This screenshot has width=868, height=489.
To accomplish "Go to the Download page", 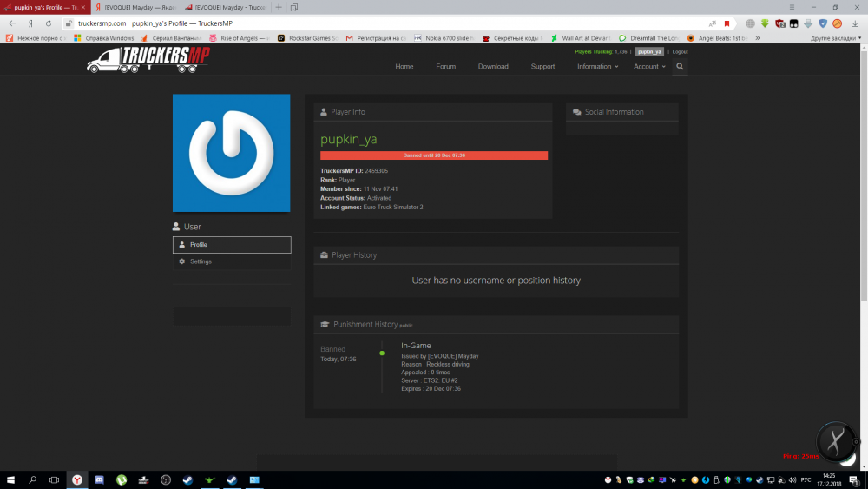I will (x=493, y=67).
